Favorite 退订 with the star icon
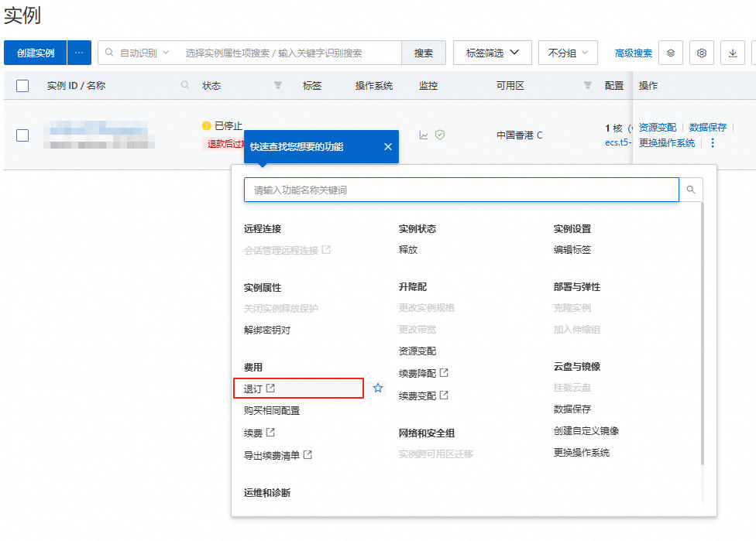 tap(378, 388)
